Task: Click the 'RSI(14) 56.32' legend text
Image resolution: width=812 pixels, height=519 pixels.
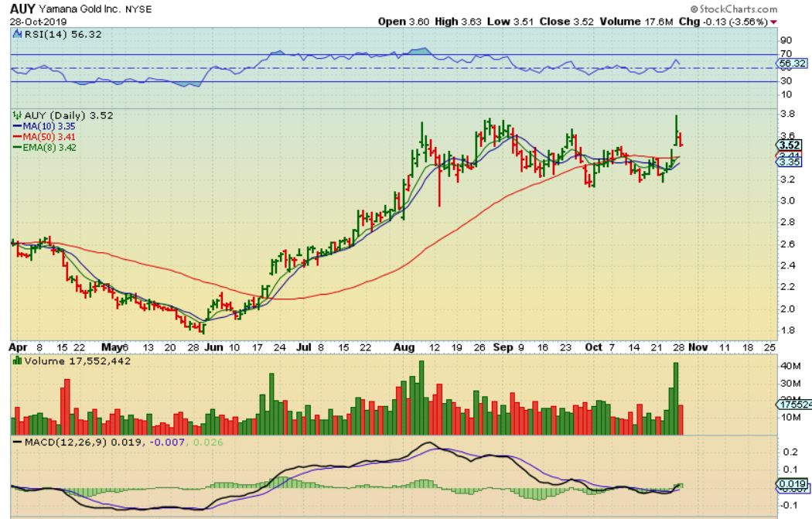Action: (x=63, y=34)
